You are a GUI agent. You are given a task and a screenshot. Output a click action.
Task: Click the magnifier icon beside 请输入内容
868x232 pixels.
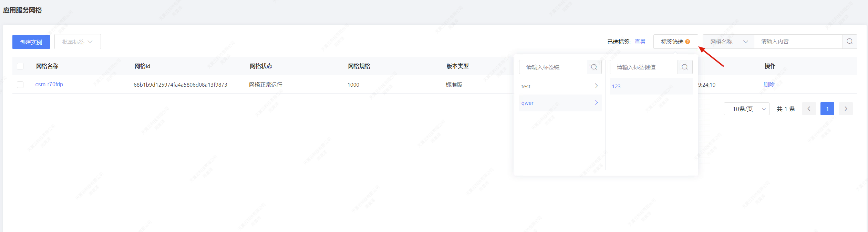pos(850,42)
